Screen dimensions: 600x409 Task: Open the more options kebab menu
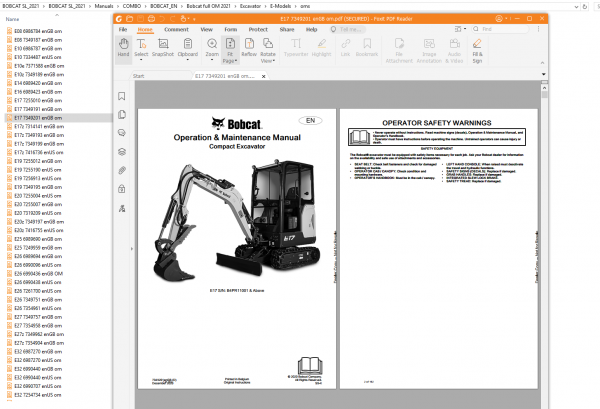(x=538, y=29)
